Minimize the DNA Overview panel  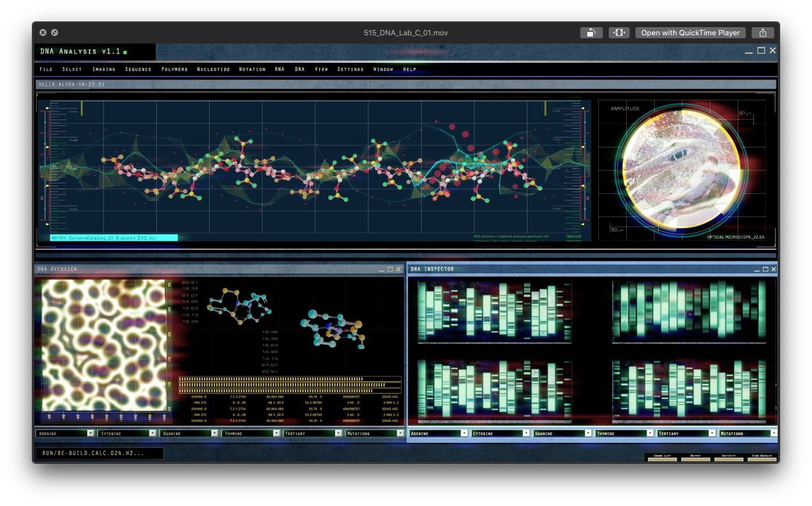coord(382,270)
